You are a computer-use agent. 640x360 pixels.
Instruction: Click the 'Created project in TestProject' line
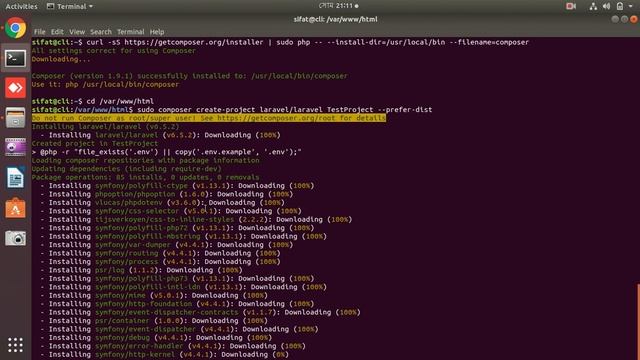coord(95,144)
